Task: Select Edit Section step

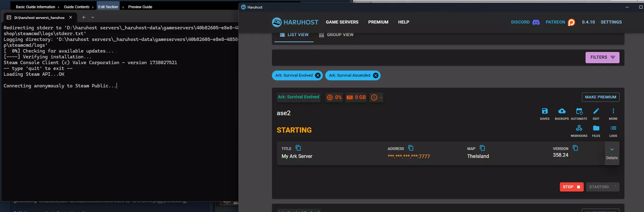Action: 108,7
